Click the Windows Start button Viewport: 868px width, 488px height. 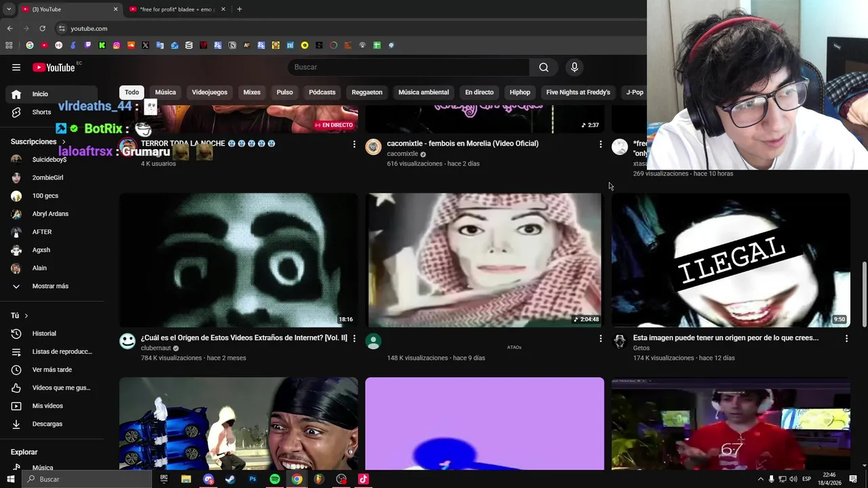[10, 479]
